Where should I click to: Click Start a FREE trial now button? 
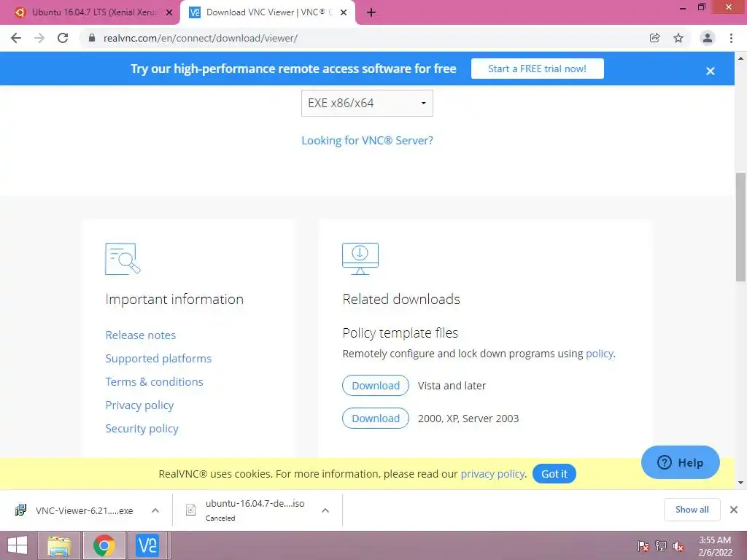(x=538, y=69)
